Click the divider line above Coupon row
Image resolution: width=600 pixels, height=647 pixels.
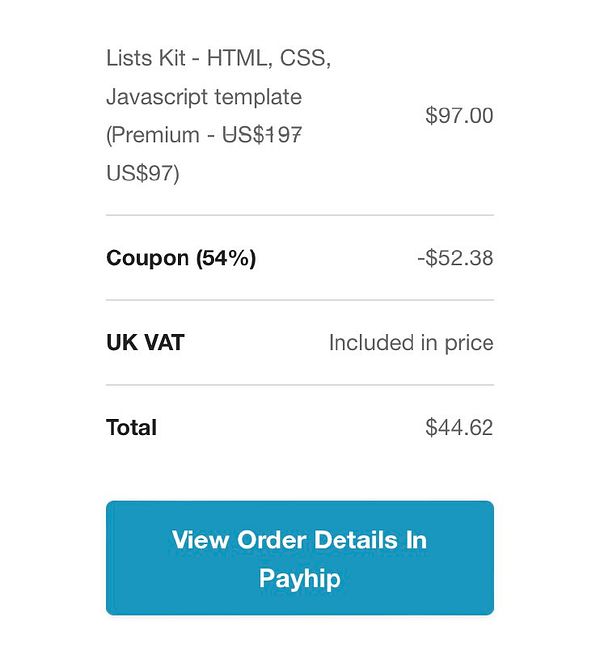(299, 215)
